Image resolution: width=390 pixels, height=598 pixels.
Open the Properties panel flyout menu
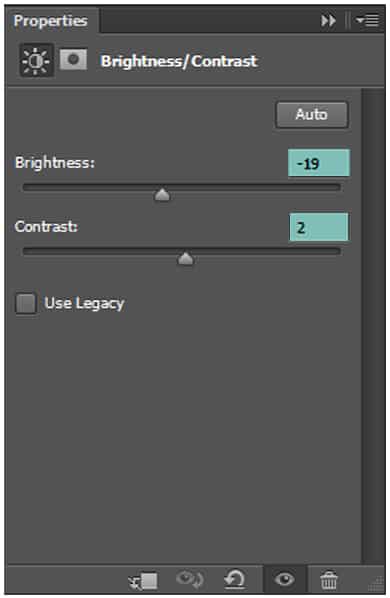point(368,20)
